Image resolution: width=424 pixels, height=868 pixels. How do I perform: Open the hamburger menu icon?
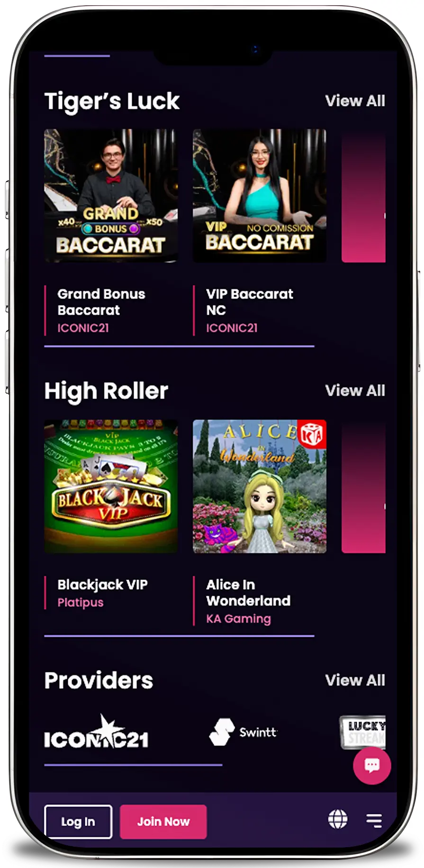pos(374,820)
